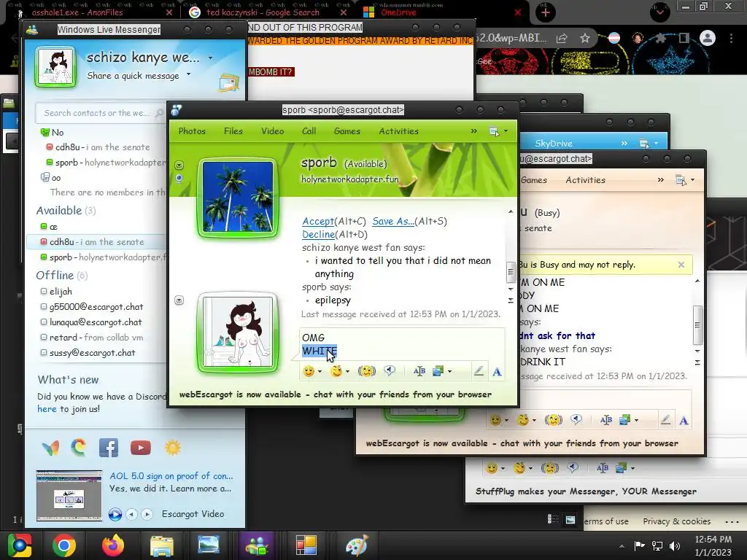This screenshot has width=747, height=560.
Task: Click sporb's palm tree display picture
Action: (x=239, y=197)
